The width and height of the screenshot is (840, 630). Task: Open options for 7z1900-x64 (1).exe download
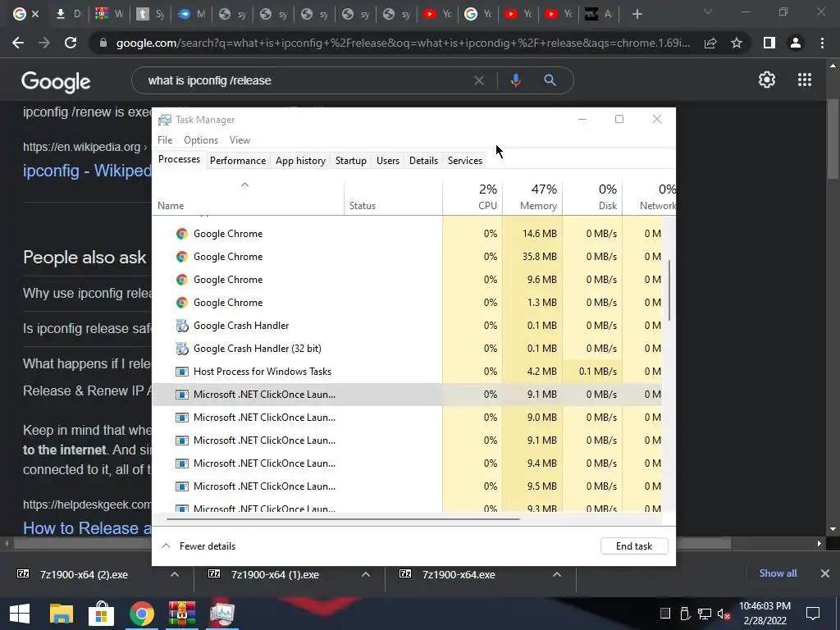point(366,574)
